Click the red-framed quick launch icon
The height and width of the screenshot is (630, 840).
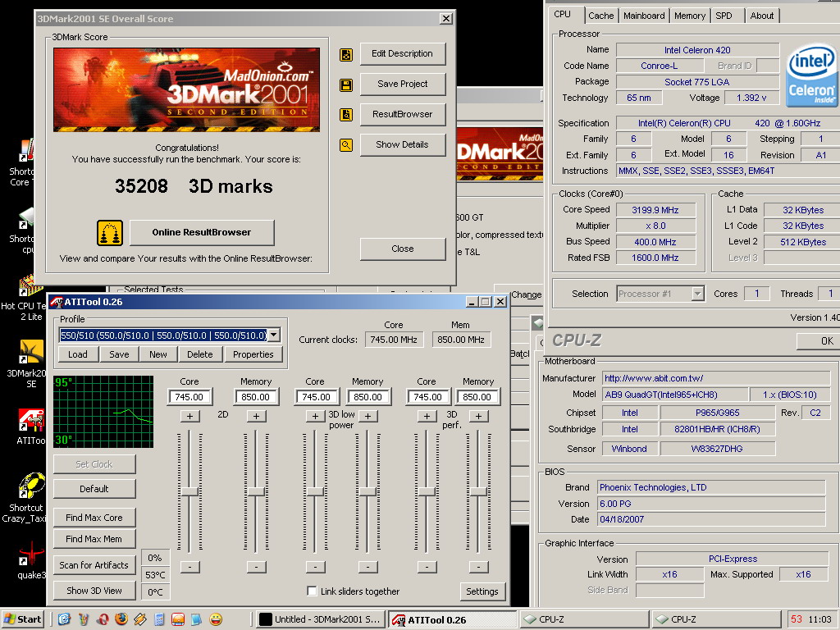tap(178, 619)
